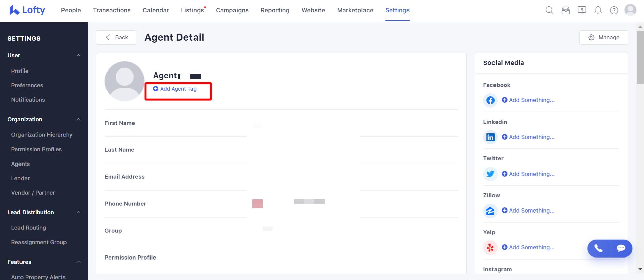
Task: Go Back to the agents list
Action: point(116,37)
